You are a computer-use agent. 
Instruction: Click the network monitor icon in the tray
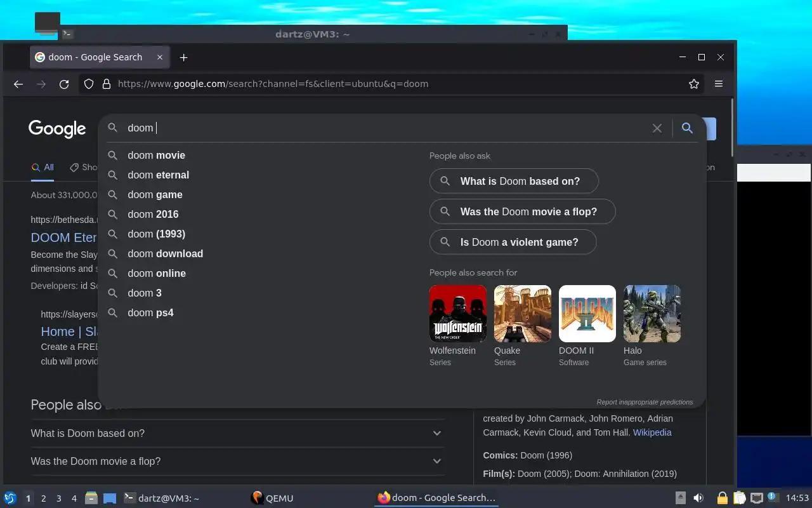756,498
